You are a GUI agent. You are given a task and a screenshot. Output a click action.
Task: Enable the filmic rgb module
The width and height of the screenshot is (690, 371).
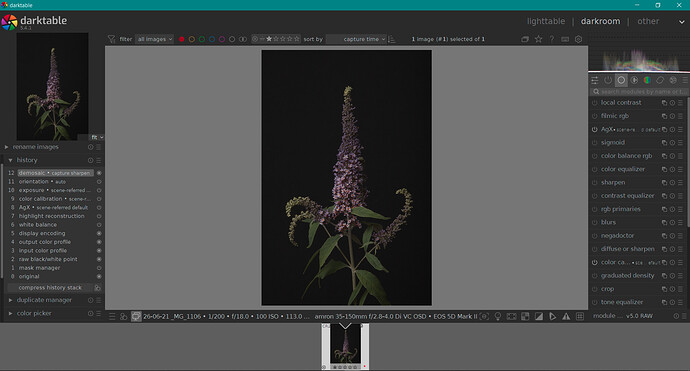[595, 116]
